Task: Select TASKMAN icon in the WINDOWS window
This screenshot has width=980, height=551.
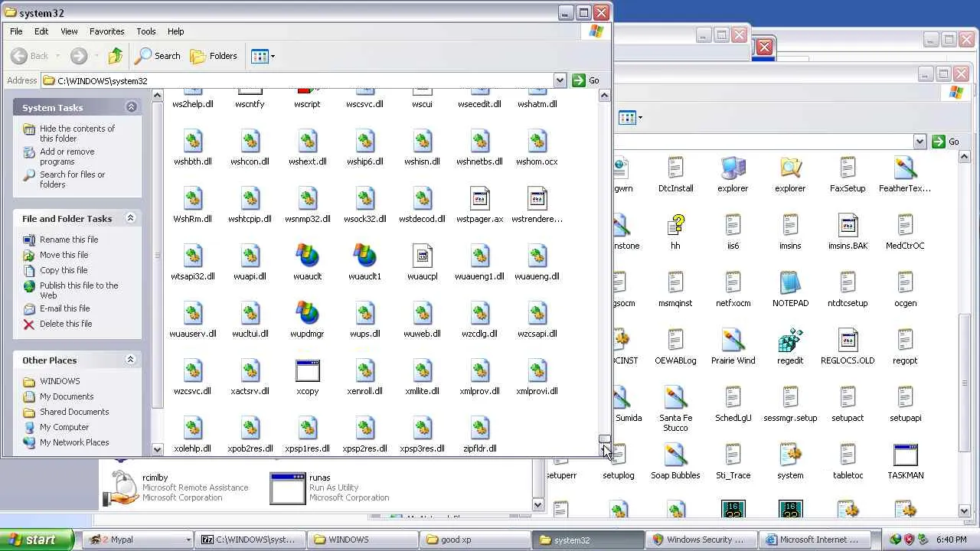Action: [x=905, y=455]
